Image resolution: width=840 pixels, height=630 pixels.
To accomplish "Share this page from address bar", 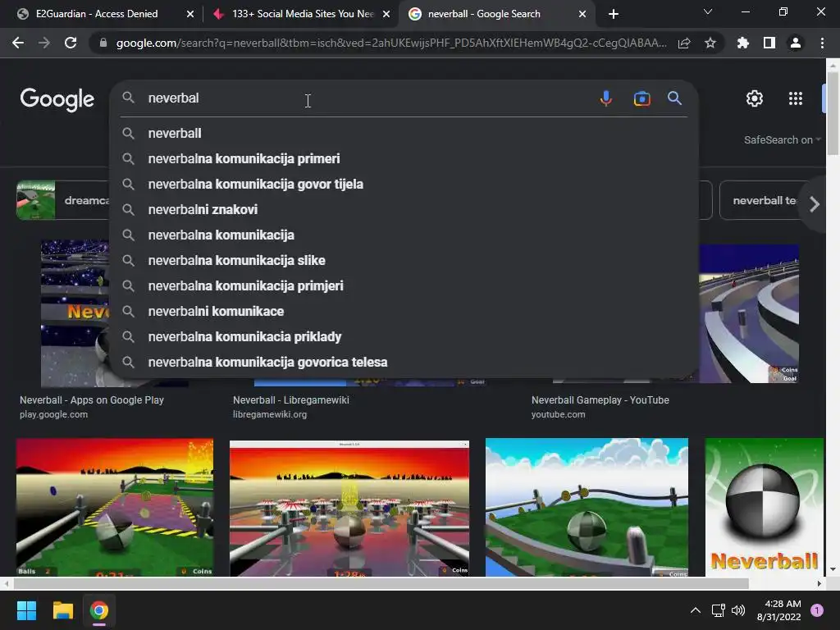I will pyautogui.click(x=684, y=43).
